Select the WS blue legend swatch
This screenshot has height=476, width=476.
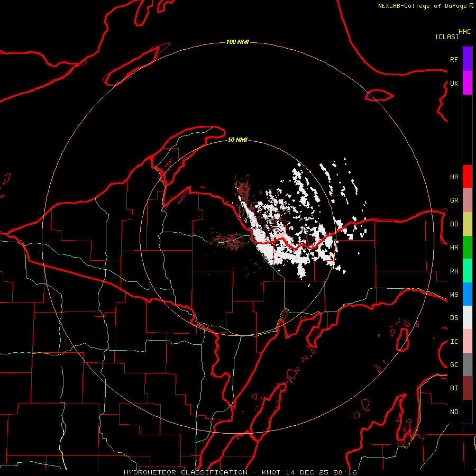467,294
